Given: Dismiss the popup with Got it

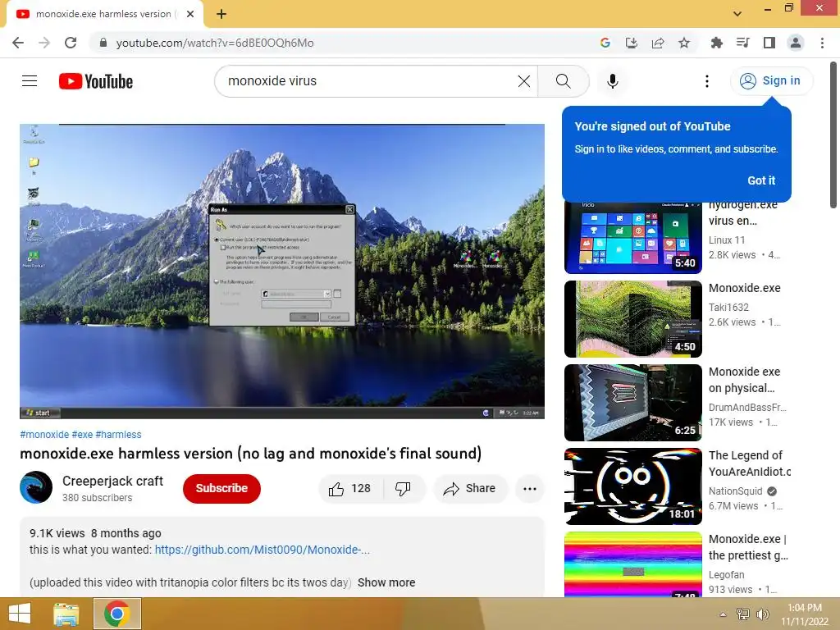Looking at the screenshot, I should (761, 180).
